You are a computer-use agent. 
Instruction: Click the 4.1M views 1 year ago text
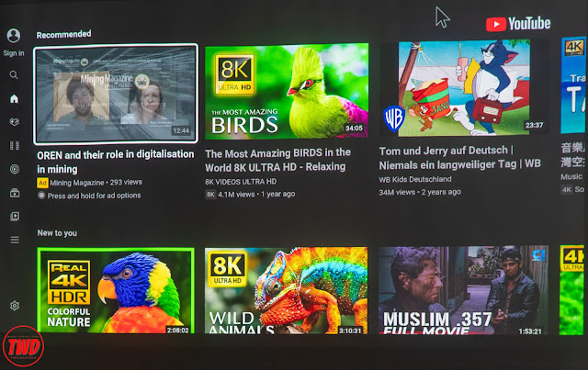pos(256,195)
